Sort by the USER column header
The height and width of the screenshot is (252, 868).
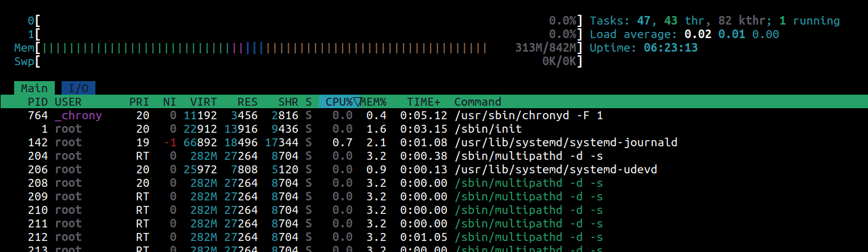coord(68,102)
